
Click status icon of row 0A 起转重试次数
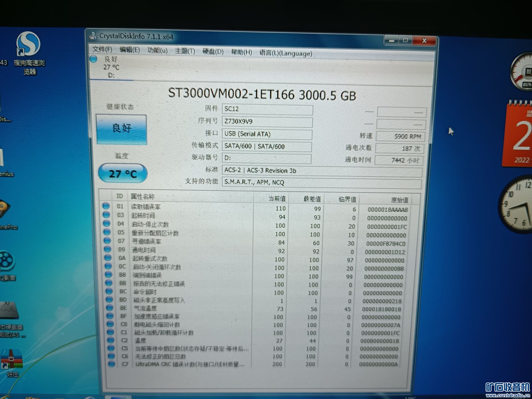(x=108, y=257)
